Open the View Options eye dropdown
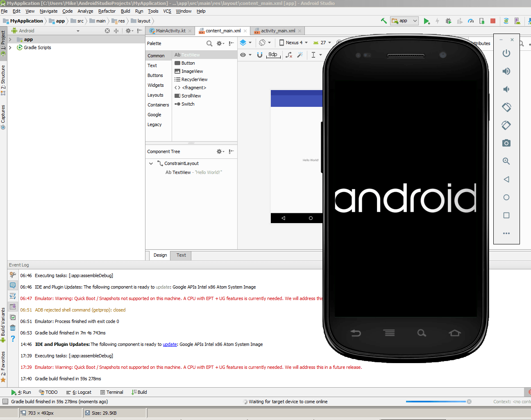The height and width of the screenshot is (420, 531). [x=246, y=55]
